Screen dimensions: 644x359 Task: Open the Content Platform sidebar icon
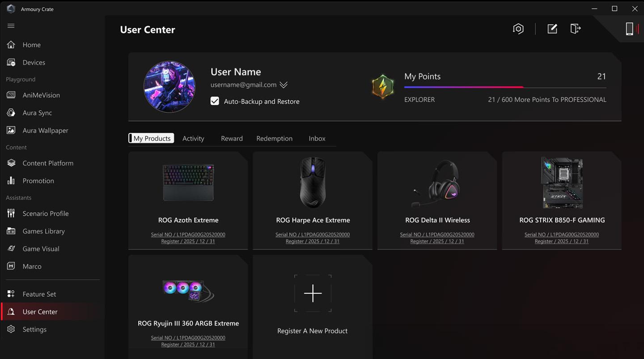[x=11, y=163]
